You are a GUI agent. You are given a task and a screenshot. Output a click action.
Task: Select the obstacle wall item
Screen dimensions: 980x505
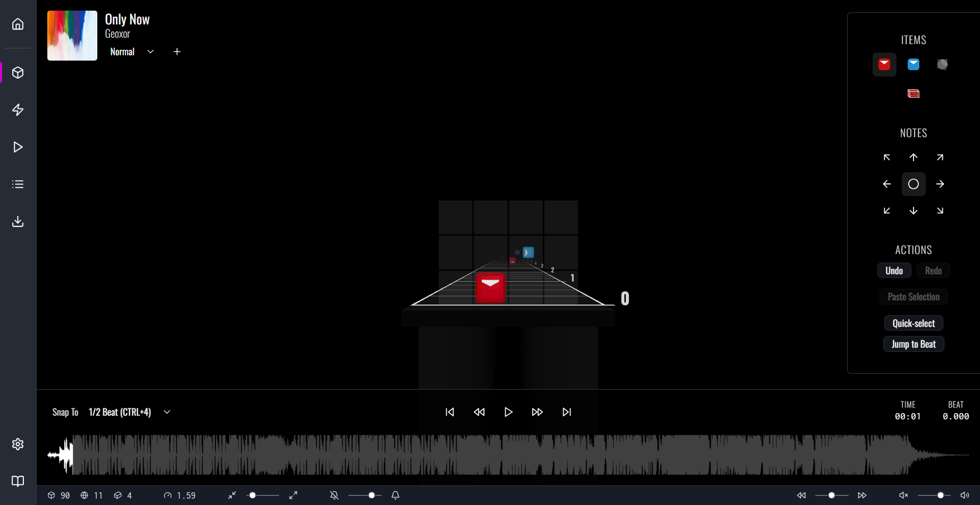[914, 94]
